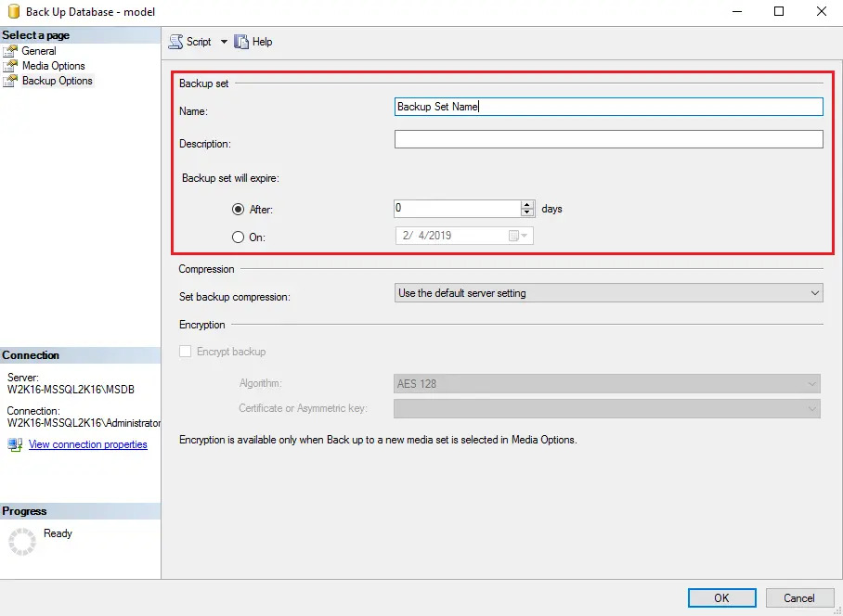Screen dimensions: 843x616
Task: Click the Script toolbar icon
Action: click(175, 42)
